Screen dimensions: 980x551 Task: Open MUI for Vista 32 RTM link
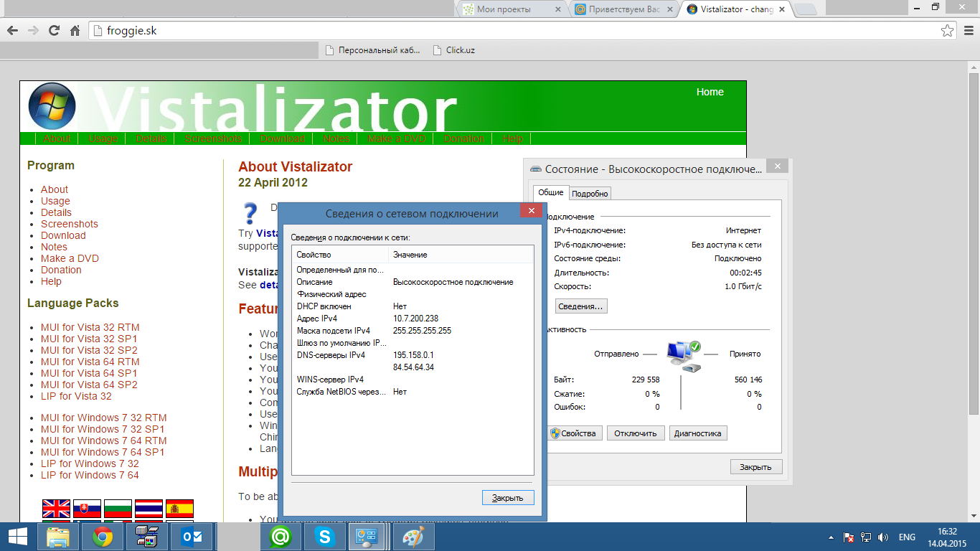tap(90, 327)
